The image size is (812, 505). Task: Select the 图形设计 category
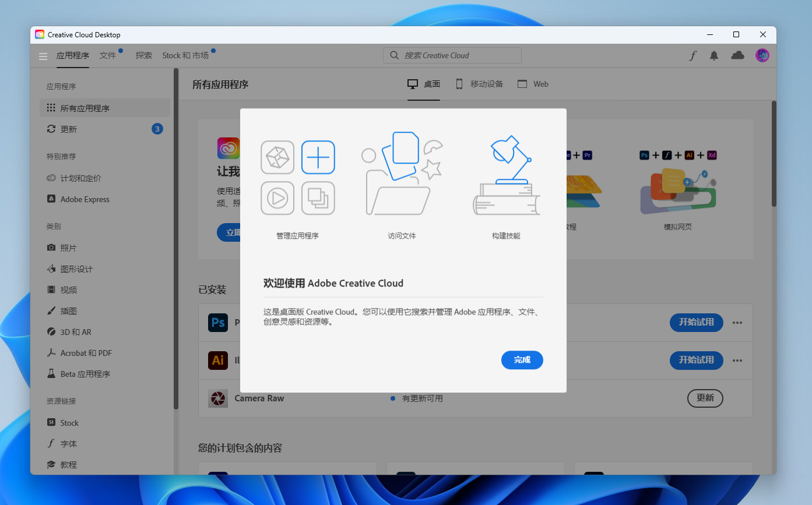tap(105, 269)
